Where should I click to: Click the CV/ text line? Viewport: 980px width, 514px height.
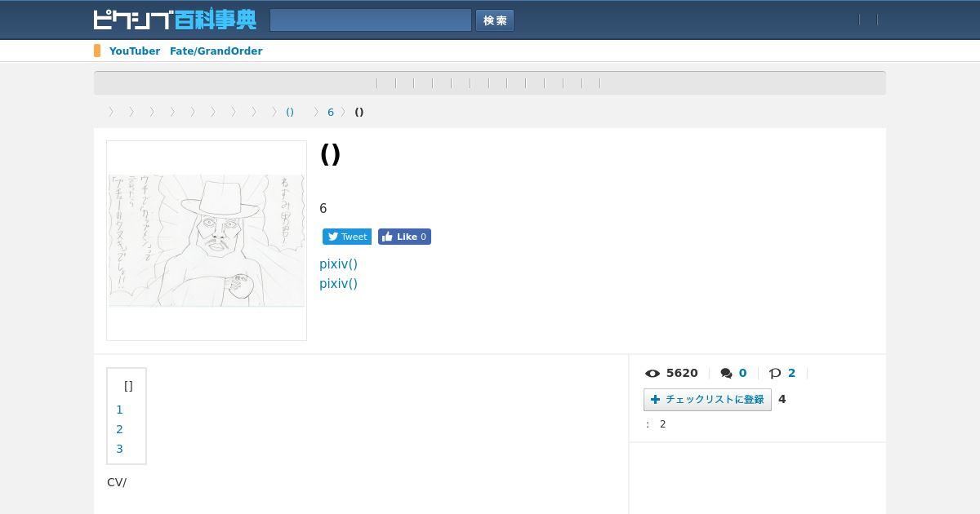pyautogui.click(x=117, y=482)
